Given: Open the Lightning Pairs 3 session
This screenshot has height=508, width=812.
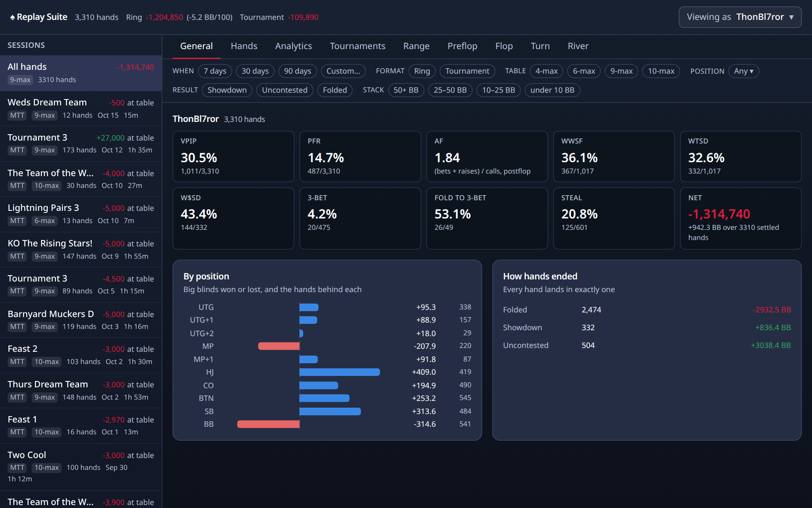Looking at the screenshot, I should pos(81,214).
